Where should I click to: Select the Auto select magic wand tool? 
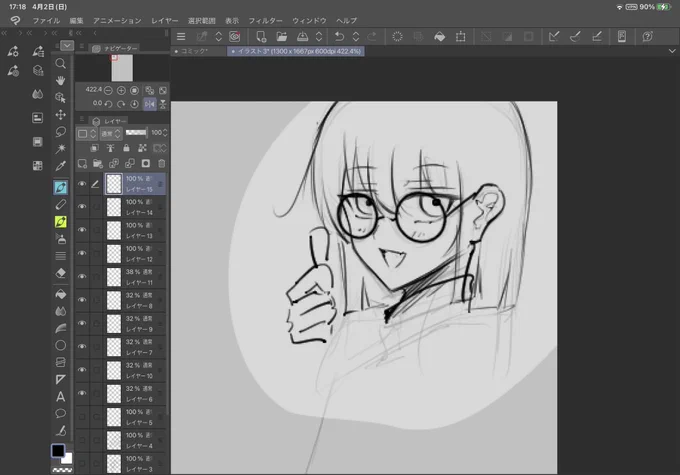click(61, 148)
